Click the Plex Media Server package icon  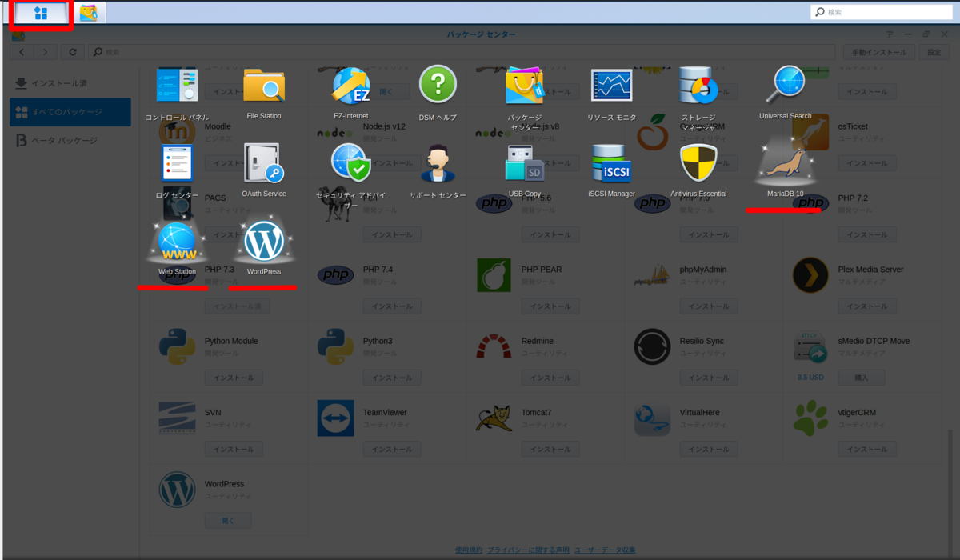810,275
